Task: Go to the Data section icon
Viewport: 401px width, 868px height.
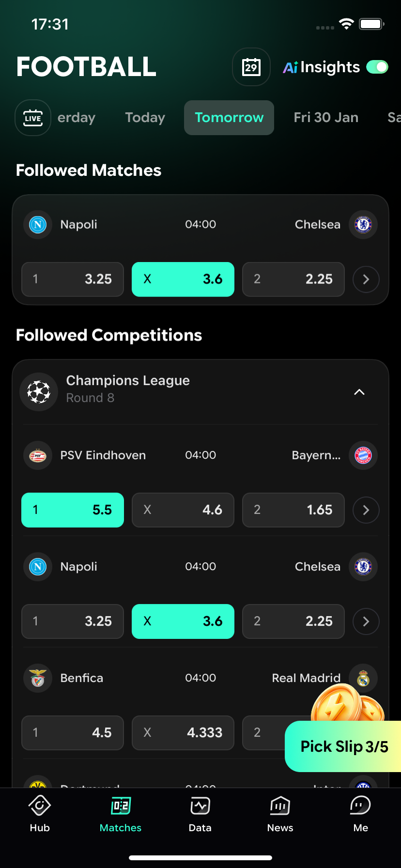Action: [x=200, y=806]
